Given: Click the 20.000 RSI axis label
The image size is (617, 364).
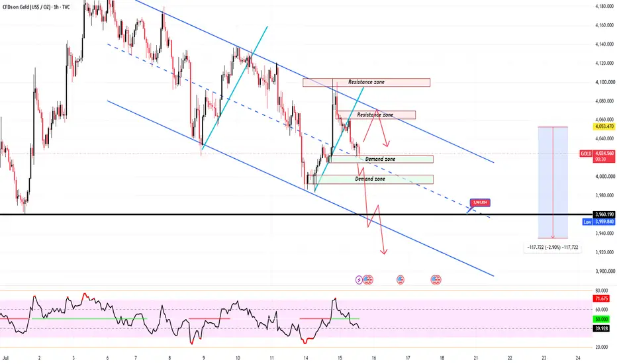Looking at the screenshot, I should pos(602,347).
